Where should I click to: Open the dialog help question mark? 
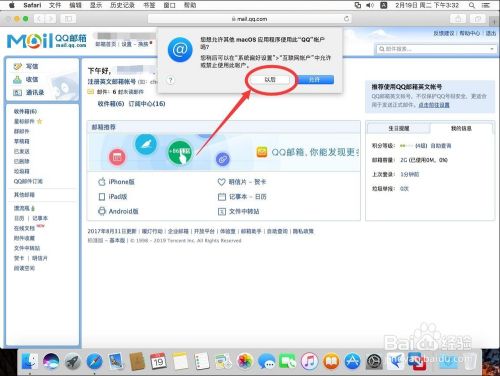[x=170, y=80]
